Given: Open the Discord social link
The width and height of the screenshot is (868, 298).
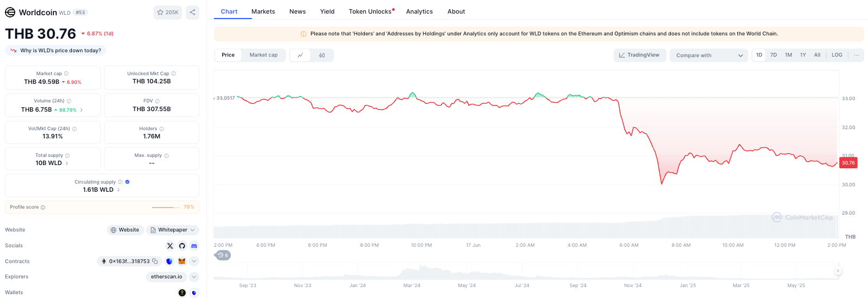Looking at the screenshot, I should pos(194,246).
